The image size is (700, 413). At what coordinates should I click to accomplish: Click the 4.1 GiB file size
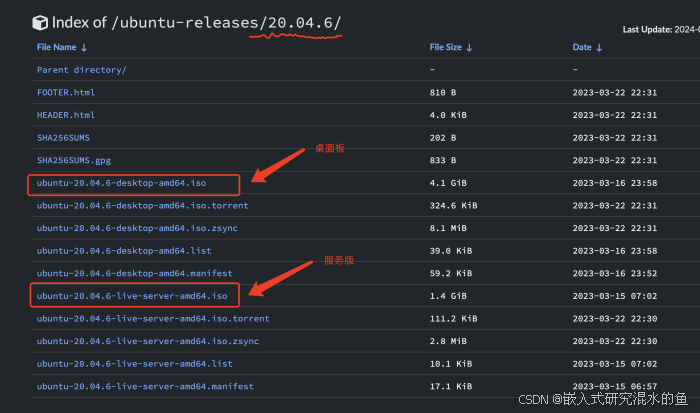[x=448, y=183]
